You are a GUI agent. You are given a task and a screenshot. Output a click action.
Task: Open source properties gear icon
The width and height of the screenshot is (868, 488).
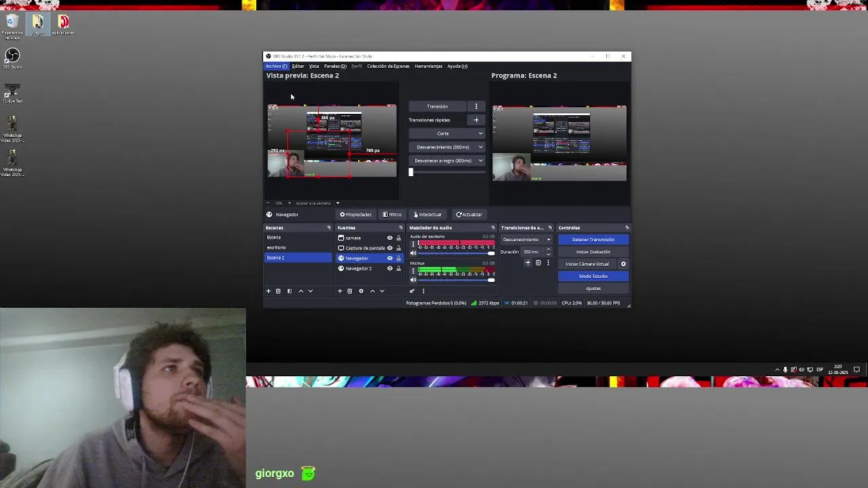coord(361,291)
